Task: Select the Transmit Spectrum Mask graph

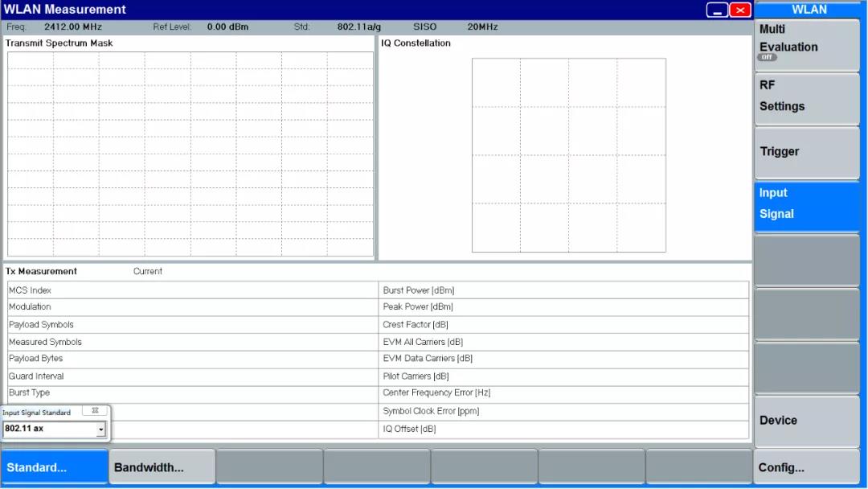Action: [190, 154]
